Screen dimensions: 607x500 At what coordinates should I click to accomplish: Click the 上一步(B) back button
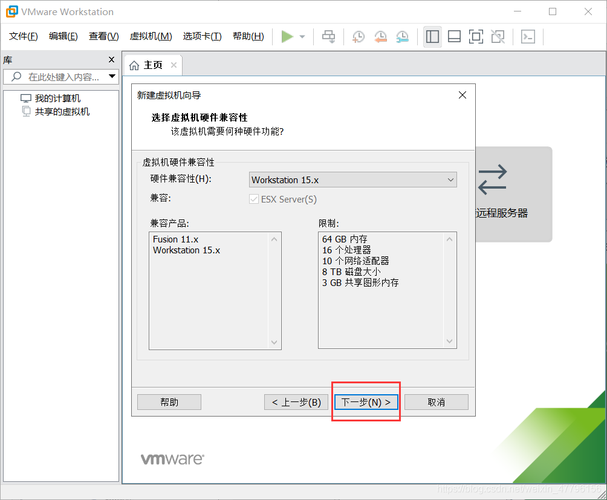click(296, 402)
